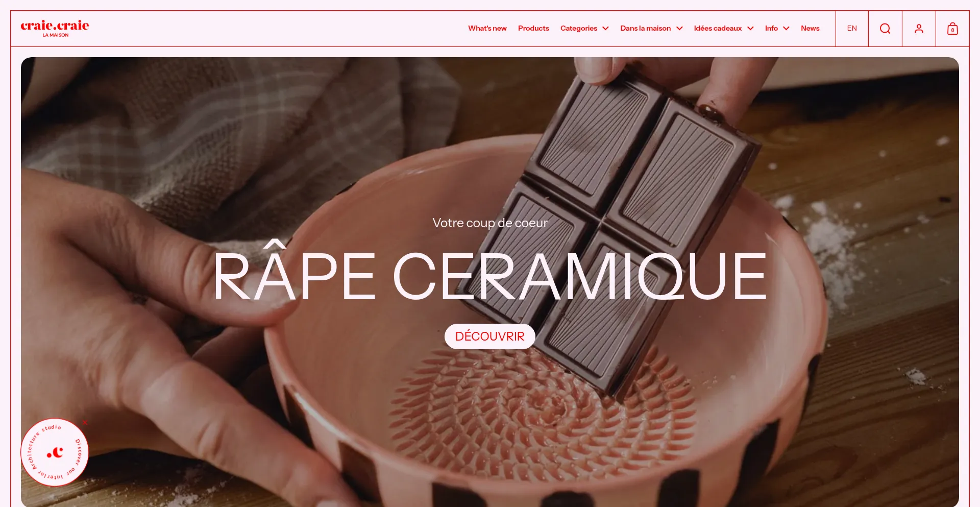Open the Architecture studio circular badge
This screenshot has height=507, width=980.
[55, 452]
